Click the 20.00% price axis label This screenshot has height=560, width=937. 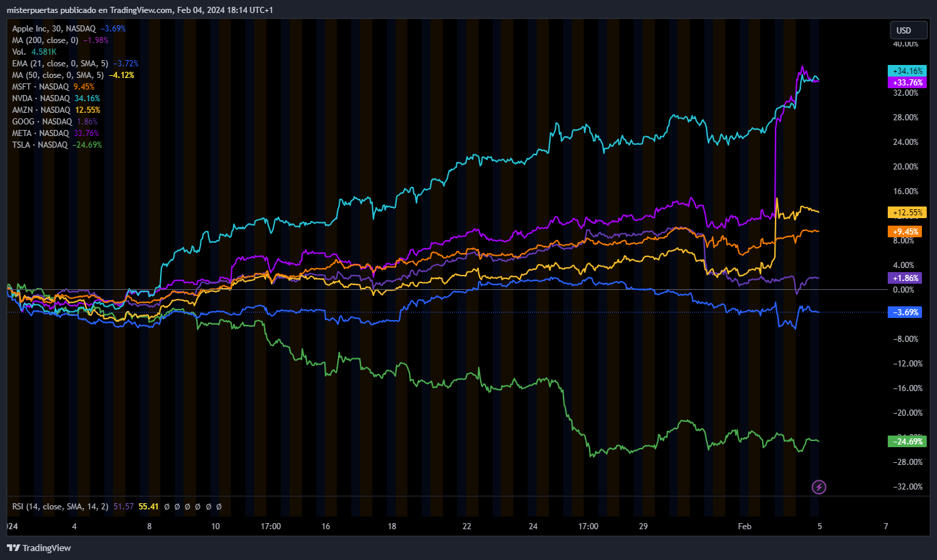tap(906, 167)
